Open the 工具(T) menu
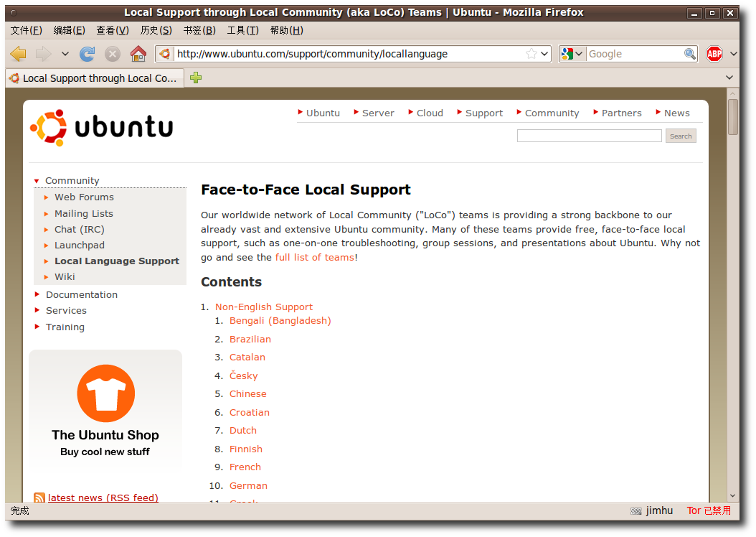The width and height of the screenshot is (756, 537). pyautogui.click(x=242, y=30)
